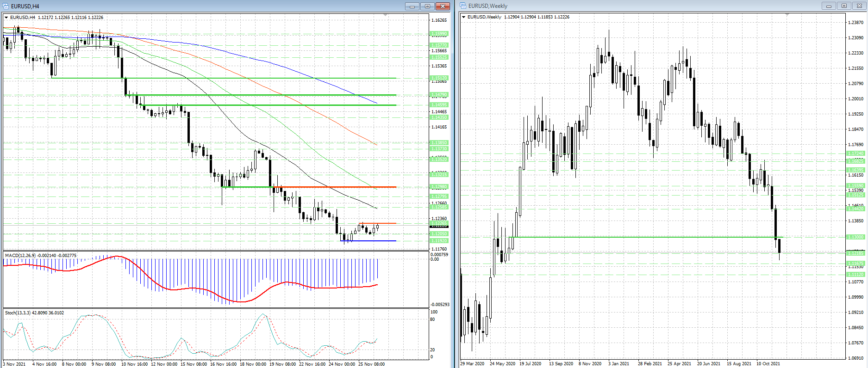Screen dimensions: 868x368
Task: Click the EURUSD,Weekly window chart icon
Action: [463, 6]
